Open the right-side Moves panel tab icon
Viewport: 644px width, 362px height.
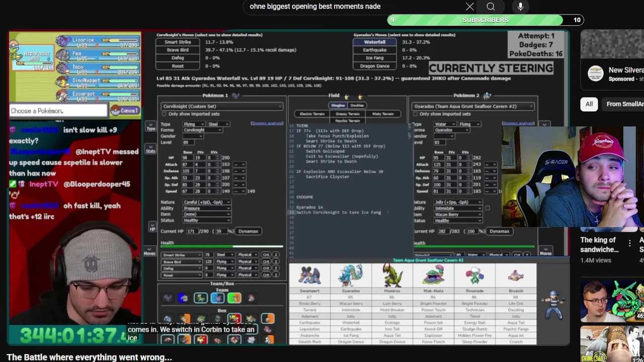pos(546,251)
